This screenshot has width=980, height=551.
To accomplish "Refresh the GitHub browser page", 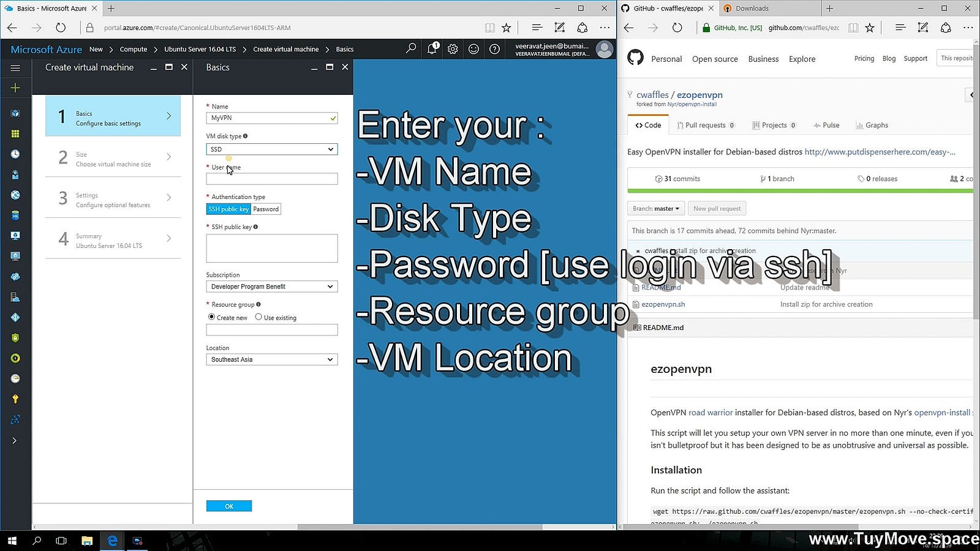I will tap(677, 28).
